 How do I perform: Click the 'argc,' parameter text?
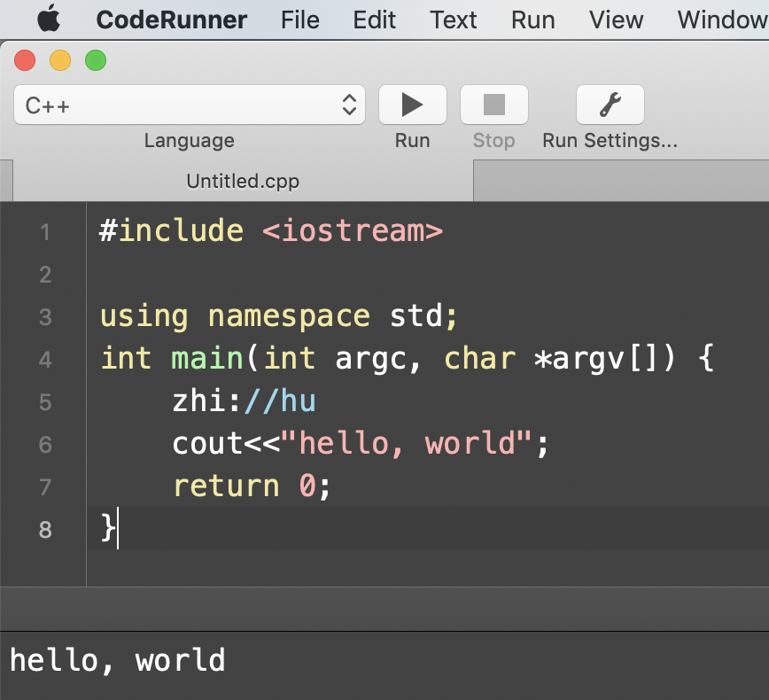(x=378, y=361)
